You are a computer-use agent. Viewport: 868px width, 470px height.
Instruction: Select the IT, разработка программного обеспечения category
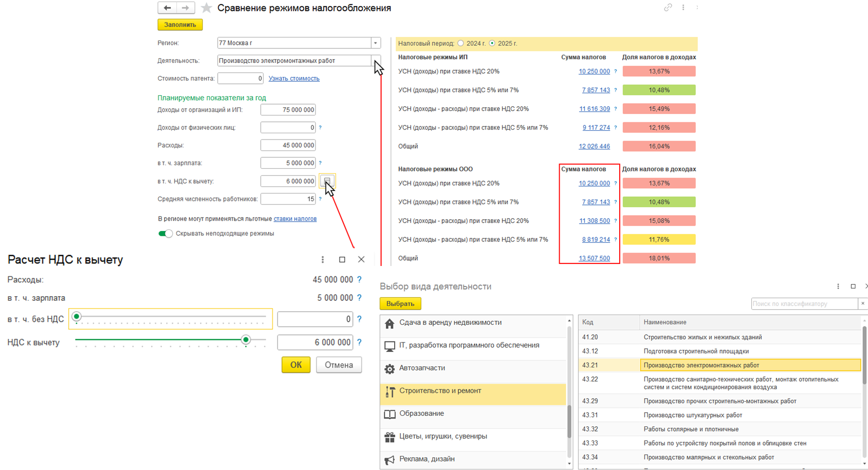pos(469,346)
